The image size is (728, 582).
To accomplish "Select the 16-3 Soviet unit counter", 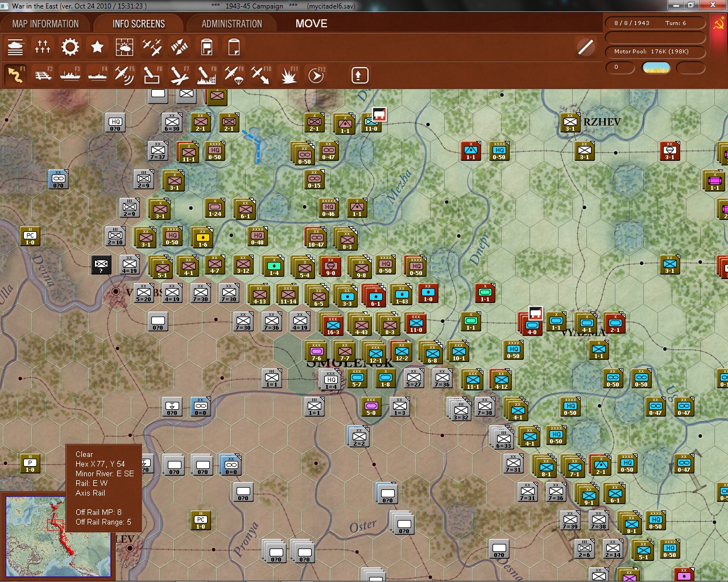I will pyautogui.click(x=333, y=325).
